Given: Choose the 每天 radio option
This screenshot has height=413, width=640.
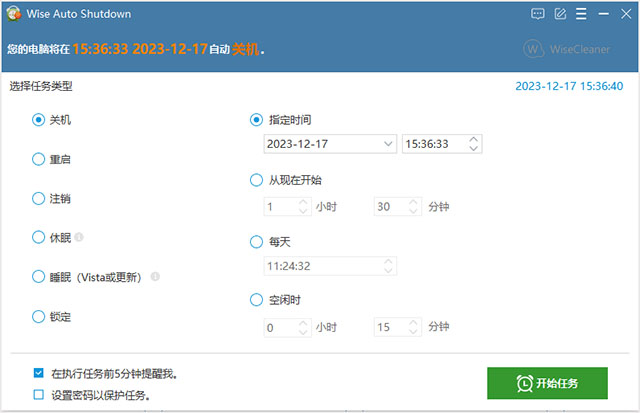Looking at the screenshot, I should point(256,242).
